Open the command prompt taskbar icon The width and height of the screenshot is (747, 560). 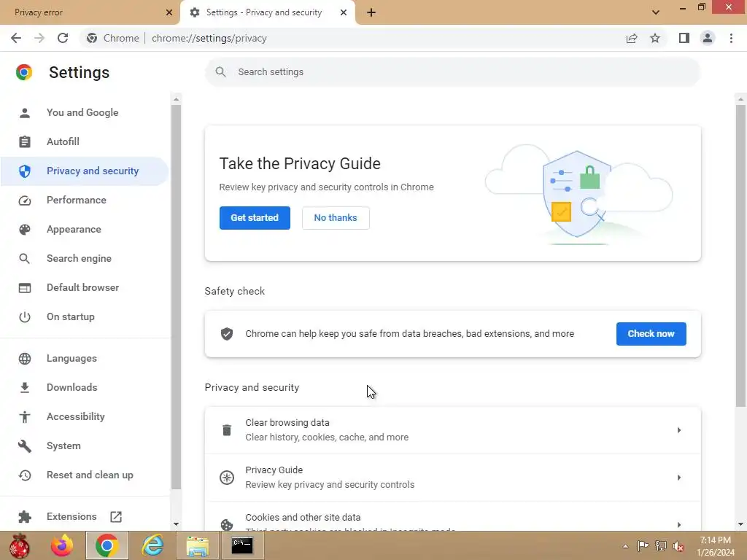[x=242, y=545]
